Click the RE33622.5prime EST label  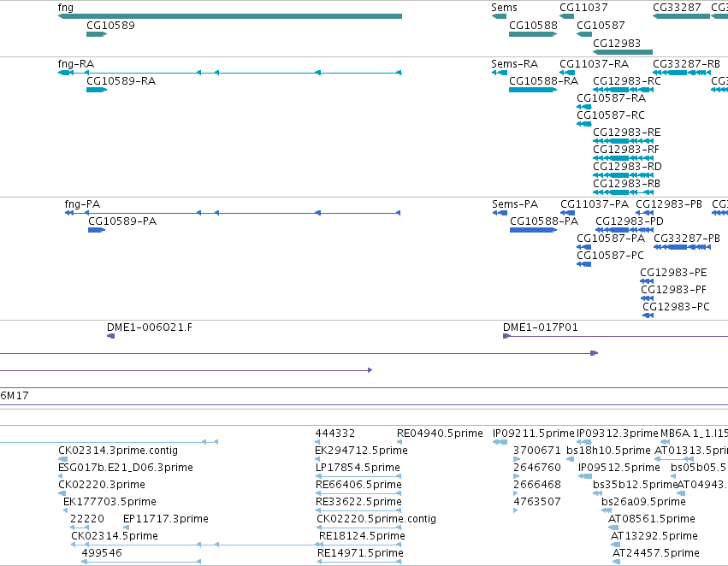click(x=358, y=502)
